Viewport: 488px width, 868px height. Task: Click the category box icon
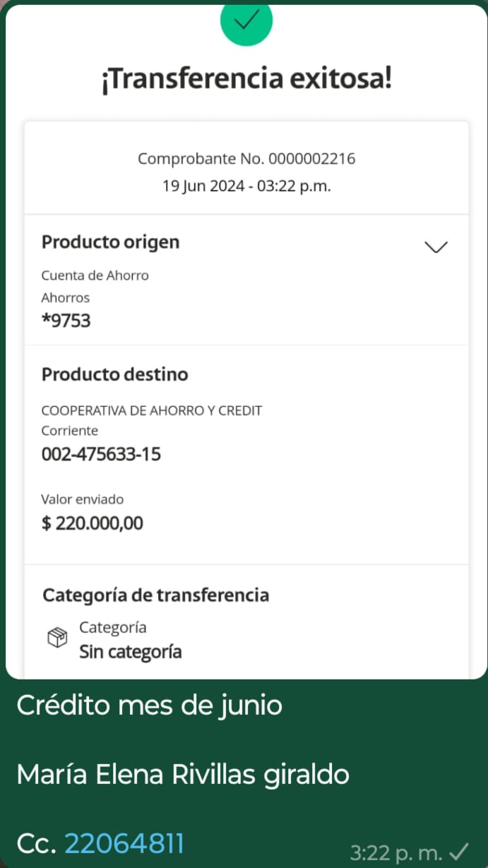pyautogui.click(x=57, y=638)
